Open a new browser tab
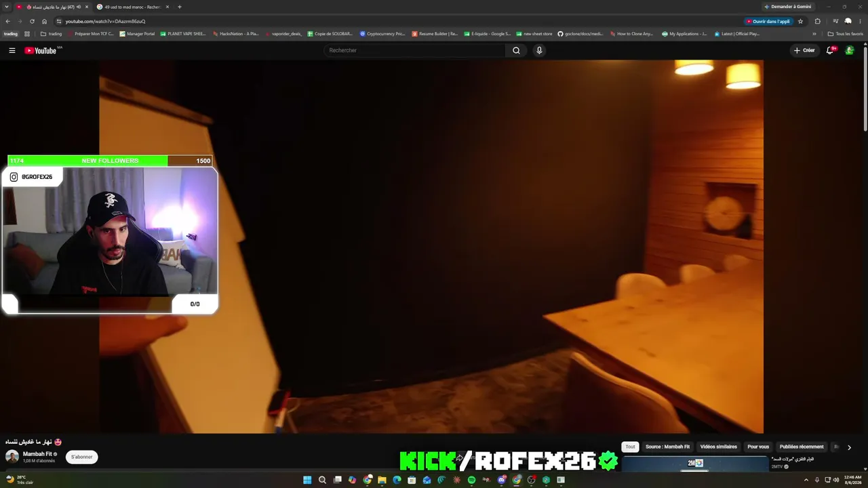The width and height of the screenshot is (868, 488). click(x=180, y=7)
